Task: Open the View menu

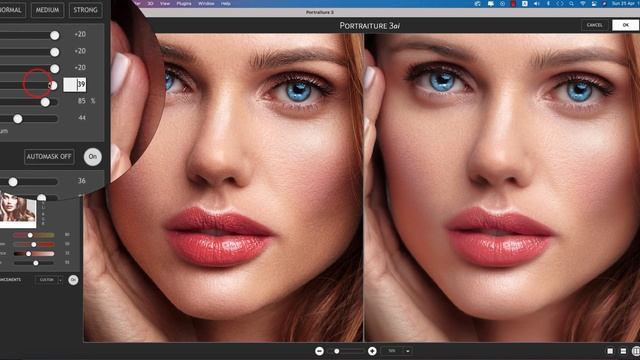Action: [x=164, y=3]
